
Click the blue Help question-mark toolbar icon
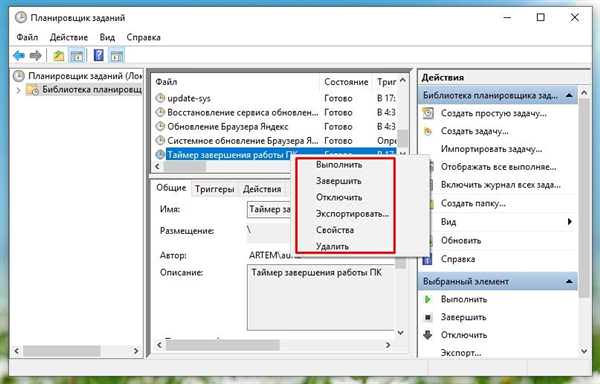coord(99,56)
